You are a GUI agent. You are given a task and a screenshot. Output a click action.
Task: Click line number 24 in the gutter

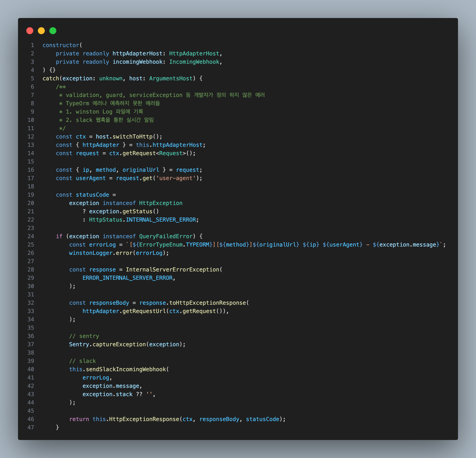coord(31,236)
